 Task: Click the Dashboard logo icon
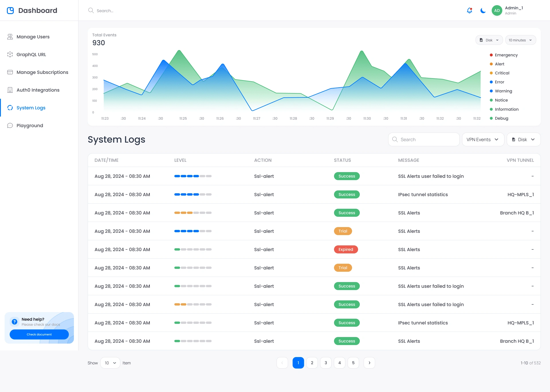pyautogui.click(x=10, y=11)
